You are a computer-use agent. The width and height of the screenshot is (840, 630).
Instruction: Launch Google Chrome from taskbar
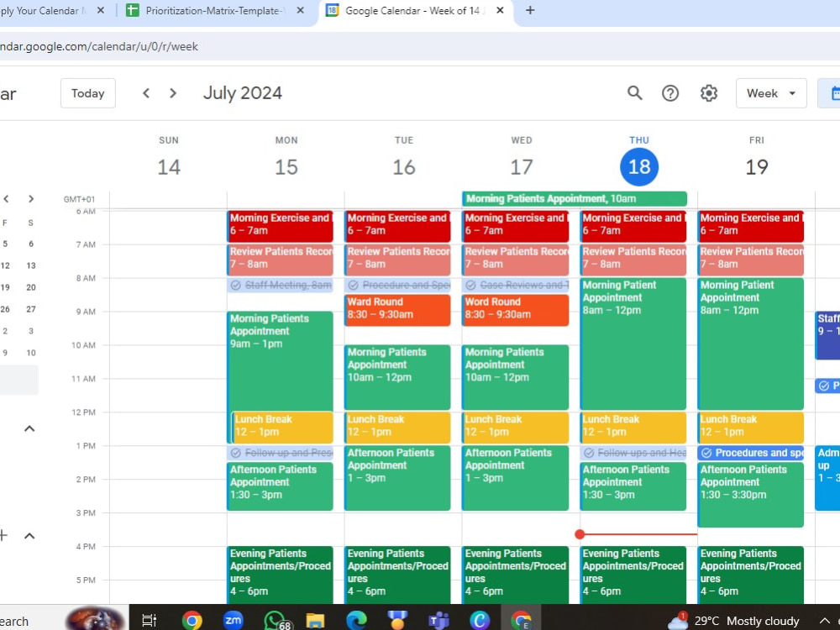click(x=192, y=621)
